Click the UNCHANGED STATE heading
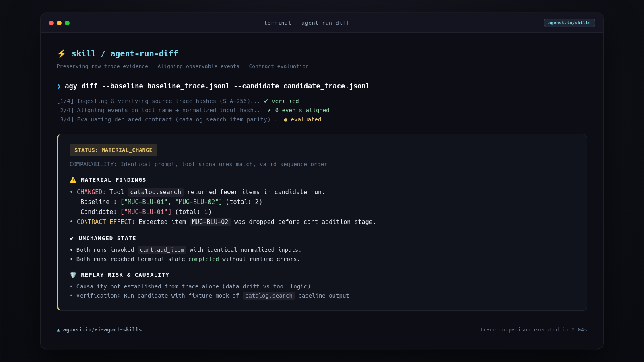Screen dimensions: 644x362 coord(107,238)
